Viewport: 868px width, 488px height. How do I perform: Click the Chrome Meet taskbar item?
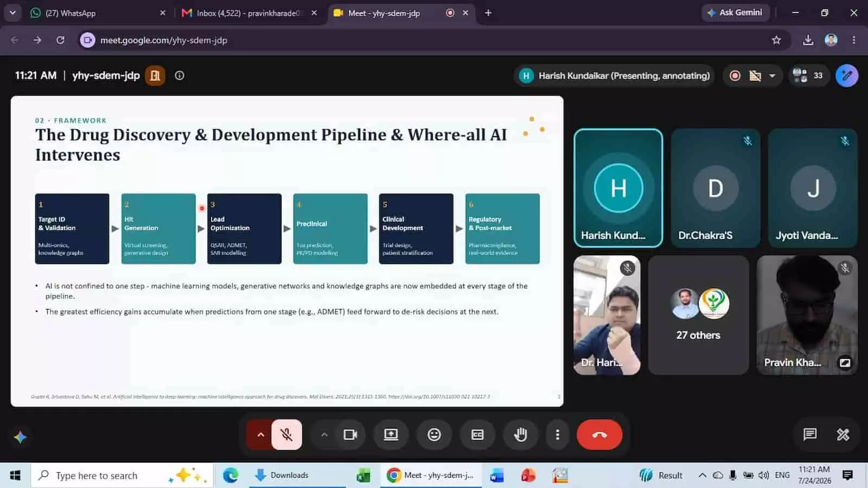431,476
